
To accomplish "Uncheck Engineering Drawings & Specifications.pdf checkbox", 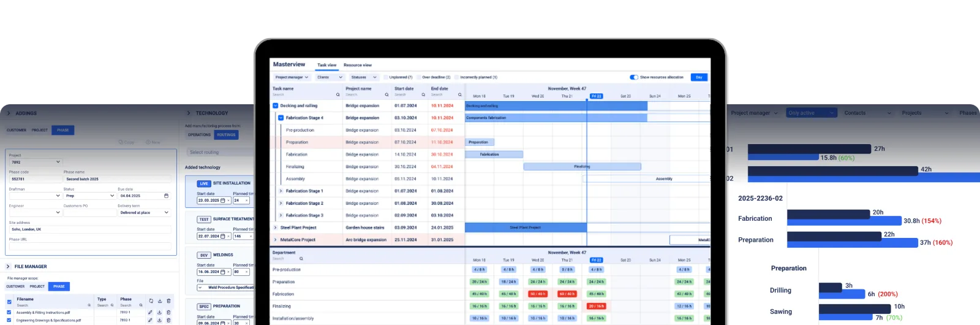I will pos(9,320).
